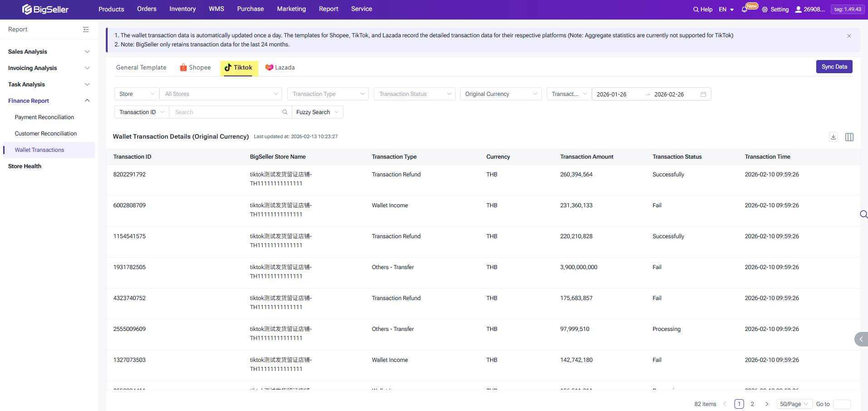868x411 pixels.
Task: Open the notification bell icon
Action: (x=744, y=10)
